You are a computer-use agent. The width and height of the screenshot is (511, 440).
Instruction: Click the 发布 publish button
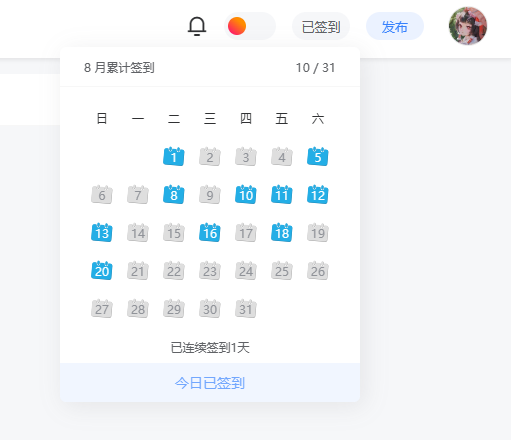click(395, 26)
